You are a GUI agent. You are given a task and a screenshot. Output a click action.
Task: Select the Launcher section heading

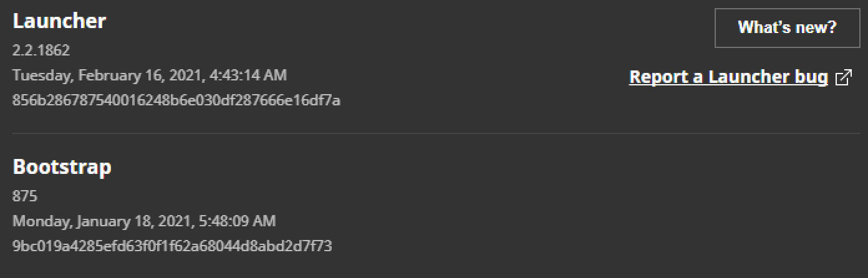coord(59,21)
